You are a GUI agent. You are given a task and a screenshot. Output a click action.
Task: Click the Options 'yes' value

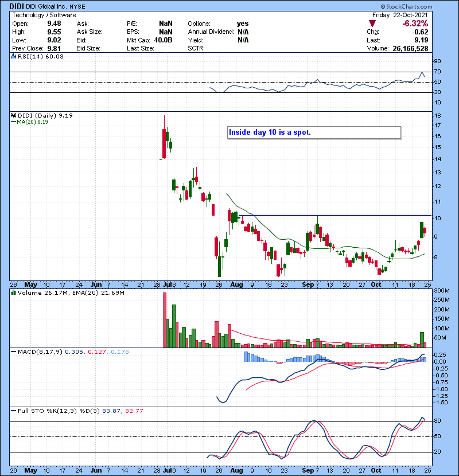243,24
